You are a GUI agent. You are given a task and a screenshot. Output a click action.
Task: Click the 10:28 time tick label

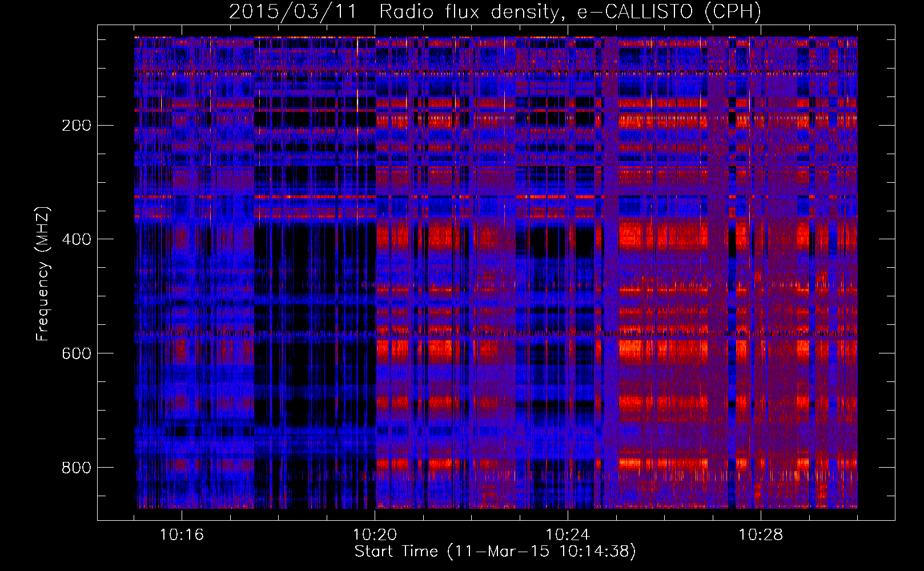(x=761, y=535)
